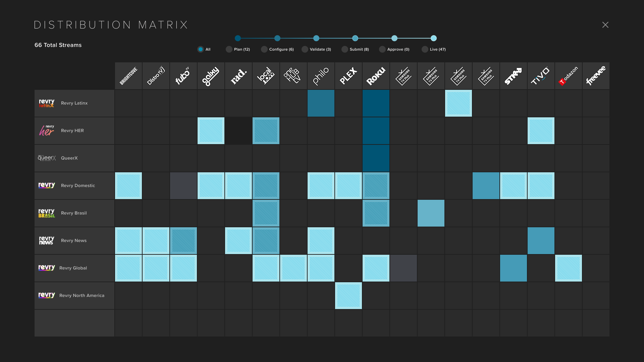Filter streams by Submit (8)

[x=345, y=49]
